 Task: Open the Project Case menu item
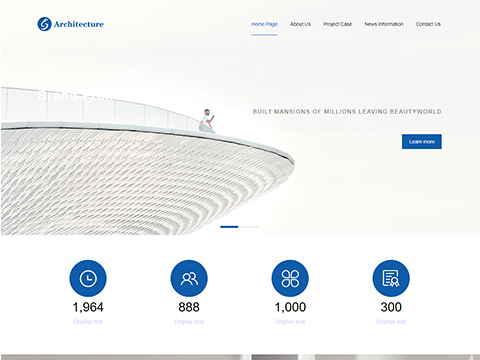pyautogui.click(x=337, y=24)
